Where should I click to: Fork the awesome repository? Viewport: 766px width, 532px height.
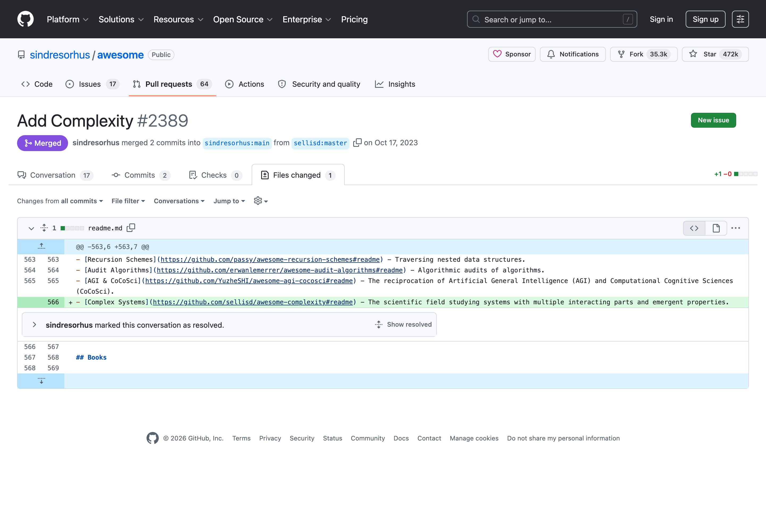click(x=644, y=54)
